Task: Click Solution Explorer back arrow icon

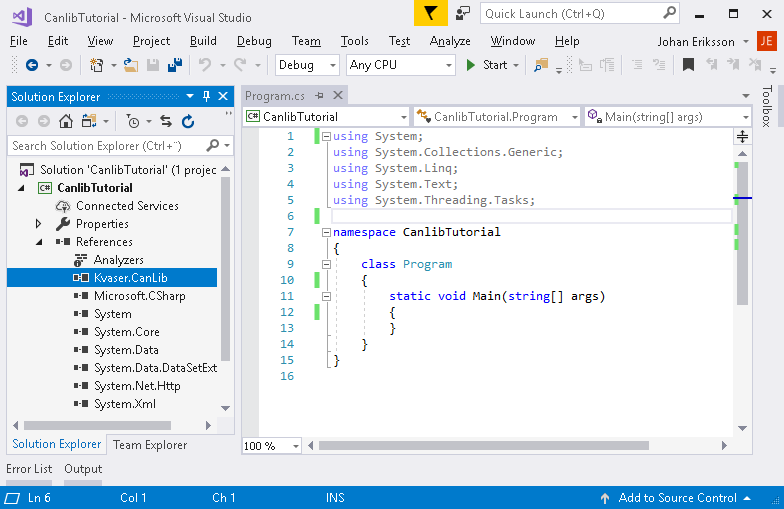Action: [x=22, y=121]
